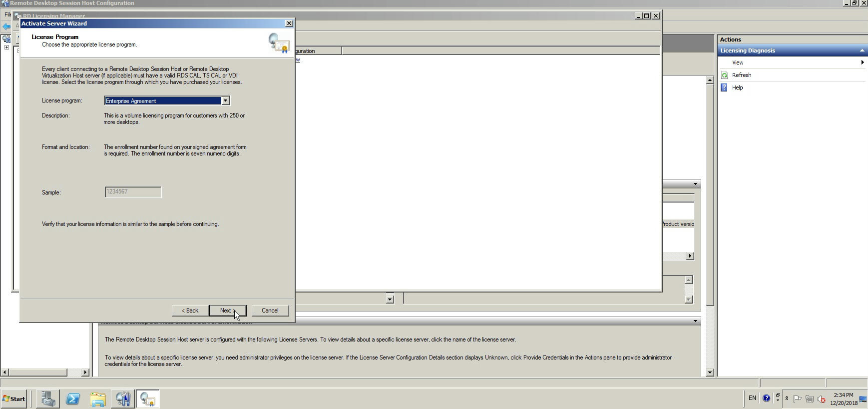
Task: Click the Help icon in Actions pane
Action: (725, 87)
